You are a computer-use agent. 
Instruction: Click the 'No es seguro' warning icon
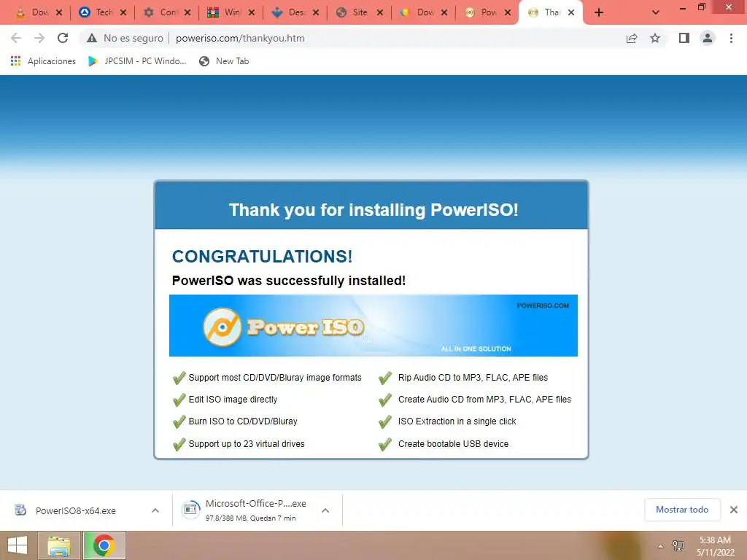[x=92, y=38]
